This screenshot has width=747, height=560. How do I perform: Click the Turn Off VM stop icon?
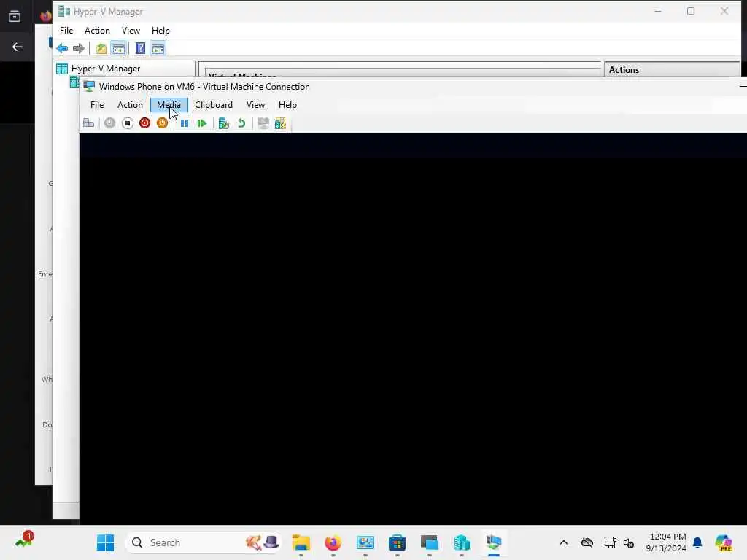tap(127, 123)
